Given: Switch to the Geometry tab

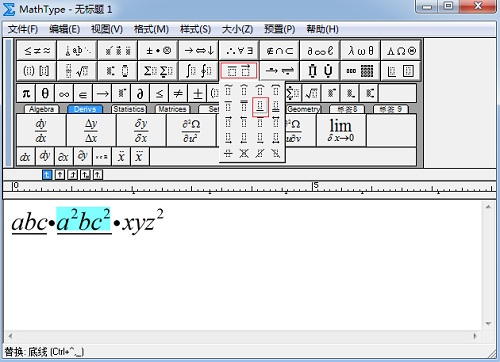Looking at the screenshot, I should (x=304, y=109).
